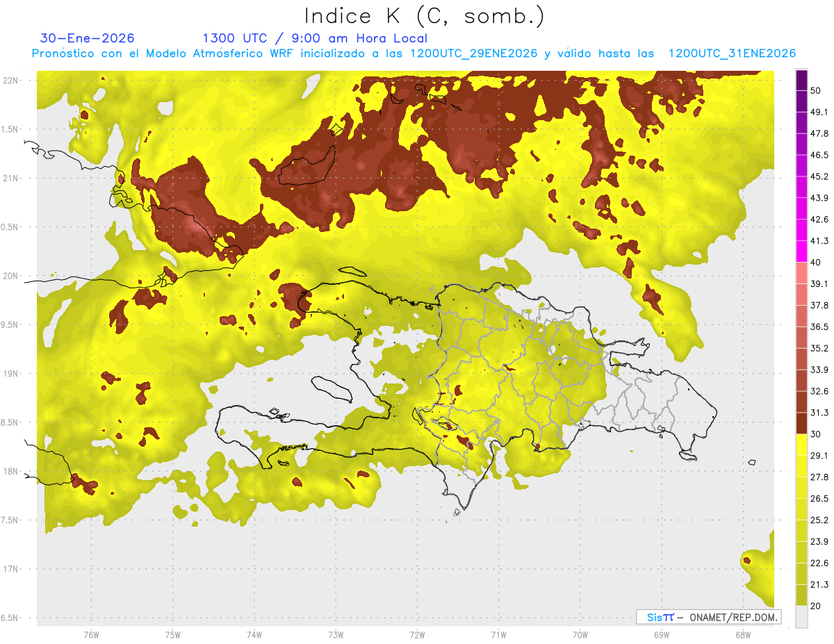834x644 pixels.
Task: Click the colorbar label '42.6'
Action: (x=819, y=220)
